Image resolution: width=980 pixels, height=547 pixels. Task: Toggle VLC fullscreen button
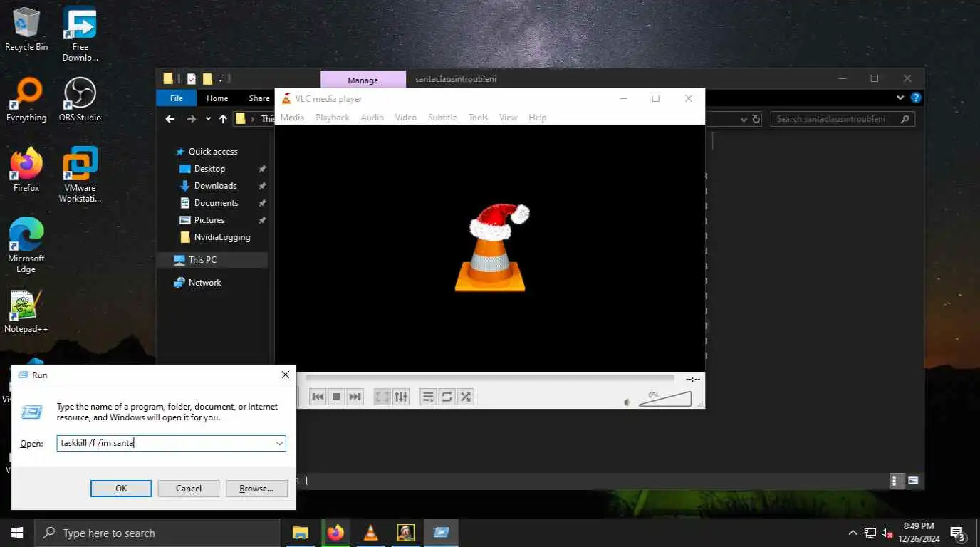click(x=382, y=397)
